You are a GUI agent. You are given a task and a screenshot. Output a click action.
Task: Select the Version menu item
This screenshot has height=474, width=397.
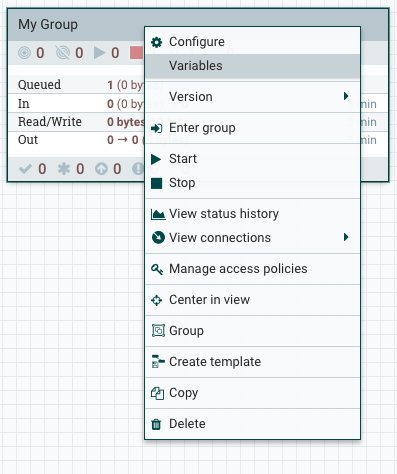pos(252,97)
